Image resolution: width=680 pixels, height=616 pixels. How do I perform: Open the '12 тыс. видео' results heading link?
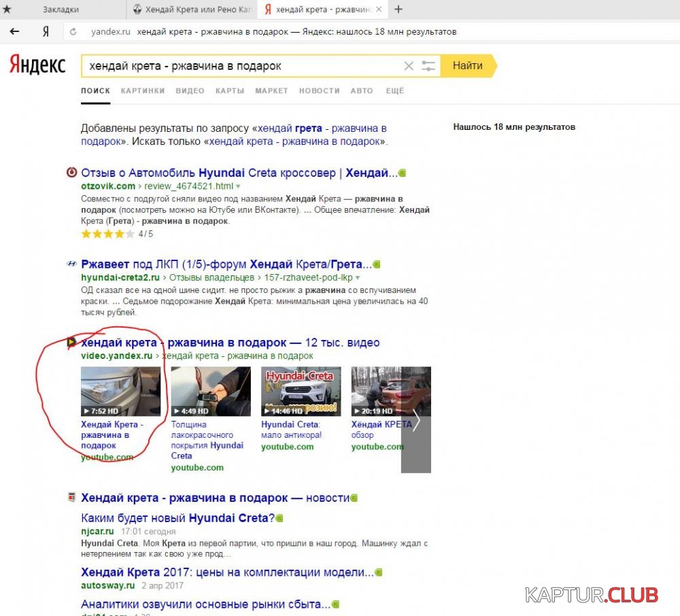(231, 343)
